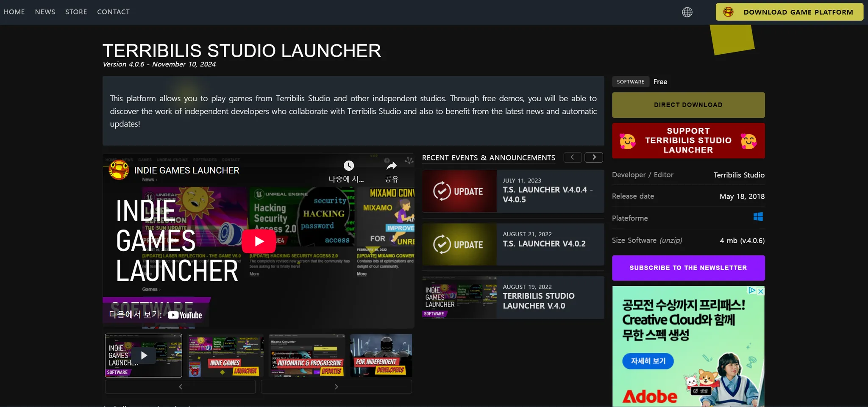Select the first gallery video thumbnail

pos(144,355)
